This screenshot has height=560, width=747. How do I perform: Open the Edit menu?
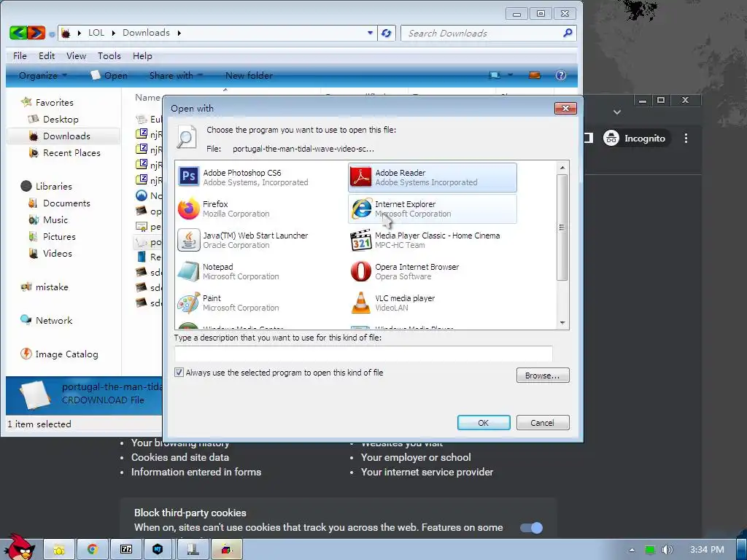click(x=47, y=55)
